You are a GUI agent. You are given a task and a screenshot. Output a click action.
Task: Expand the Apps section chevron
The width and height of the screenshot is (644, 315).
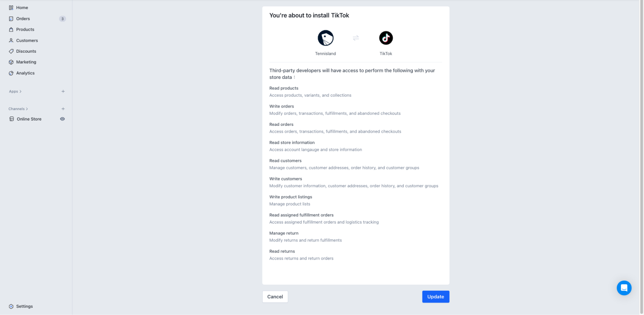click(20, 91)
